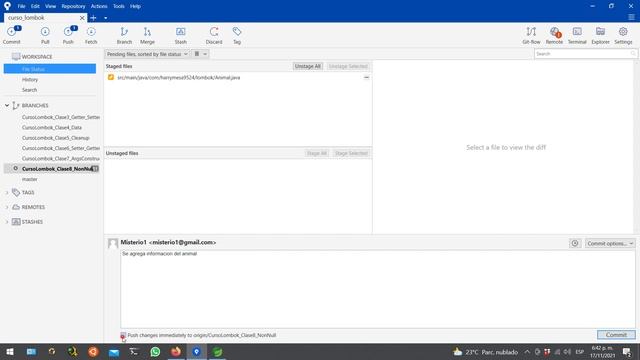Click the Discard toolbar icon
The width and height of the screenshot is (640, 360).
(214, 35)
